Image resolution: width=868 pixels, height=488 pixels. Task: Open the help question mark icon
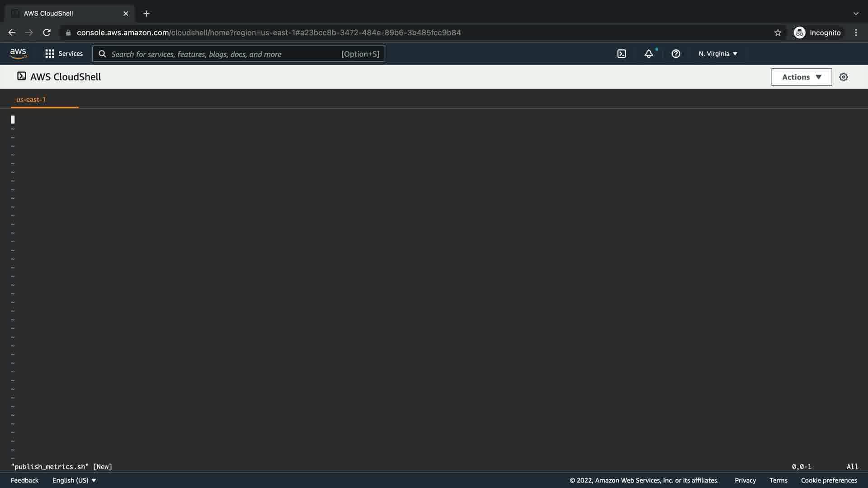(676, 54)
